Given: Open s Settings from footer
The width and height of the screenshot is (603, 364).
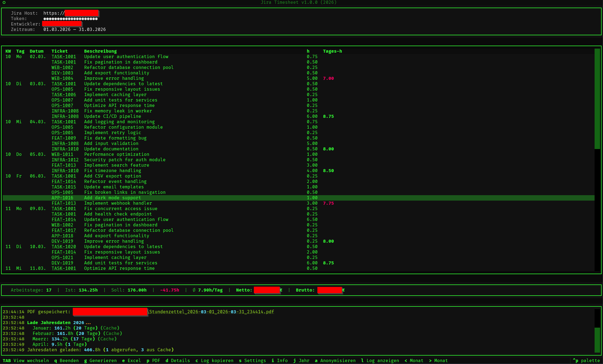Looking at the screenshot, I should point(252,360).
